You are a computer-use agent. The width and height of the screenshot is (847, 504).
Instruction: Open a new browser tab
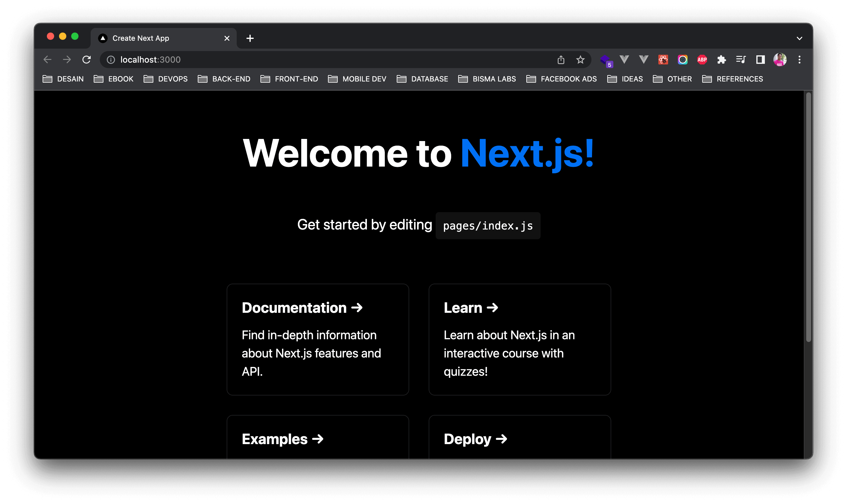click(x=250, y=38)
